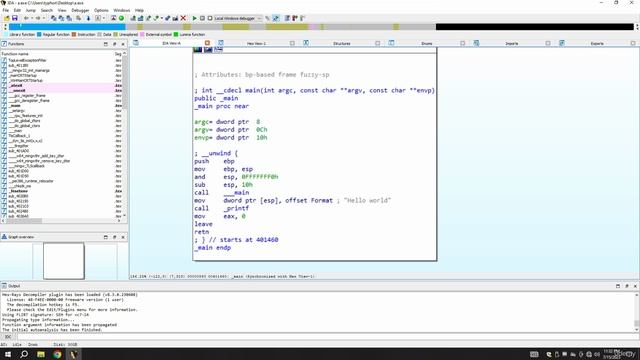Click the red X cancel icon in toolbar
Screen dimensions: 640x360
coord(183,18)
